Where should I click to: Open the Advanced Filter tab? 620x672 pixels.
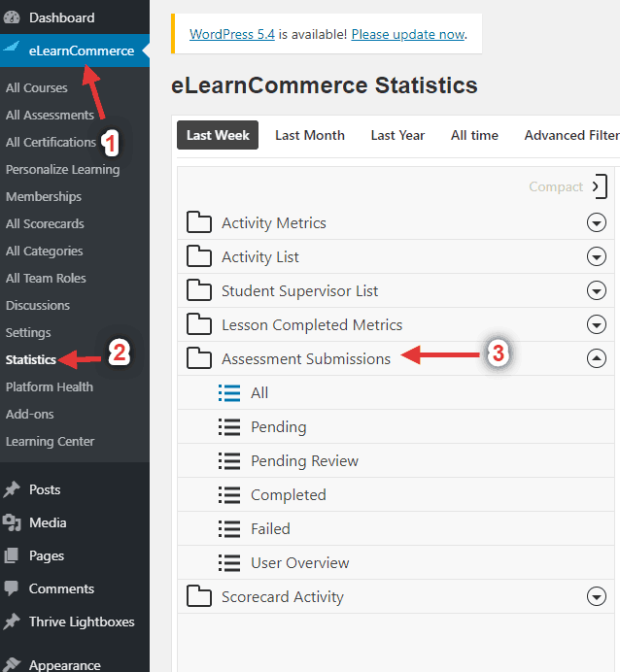pos(572,135)
